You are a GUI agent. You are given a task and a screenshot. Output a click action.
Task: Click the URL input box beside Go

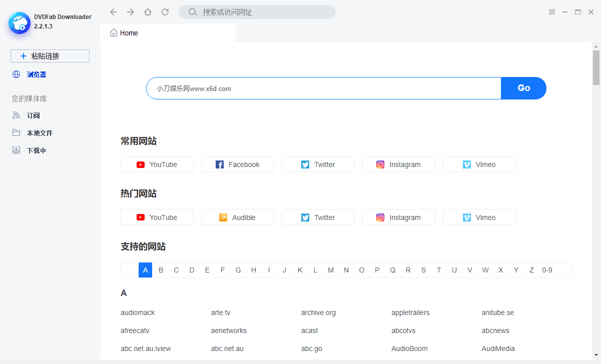(x=323, y=88)
